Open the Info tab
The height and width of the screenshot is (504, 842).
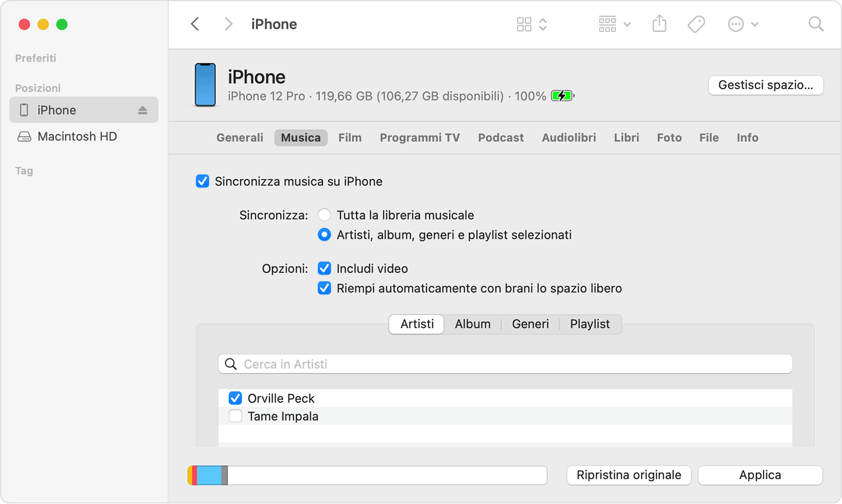tap(748, 138)
